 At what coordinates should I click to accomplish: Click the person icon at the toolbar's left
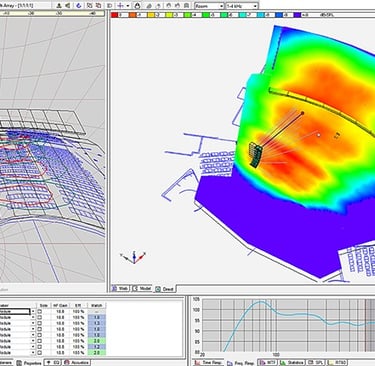59,5
